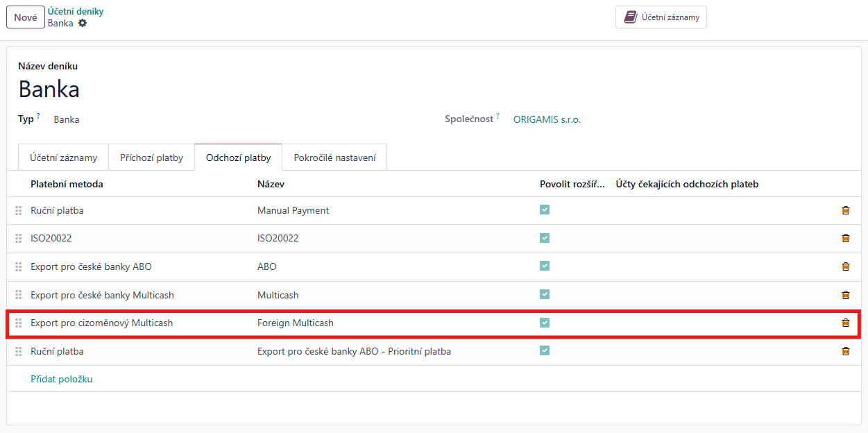The height and width of the screenshot is (433, 868).
Task: Open the ORIGAMIS s.r.o. company link
Action: (547, 119)
